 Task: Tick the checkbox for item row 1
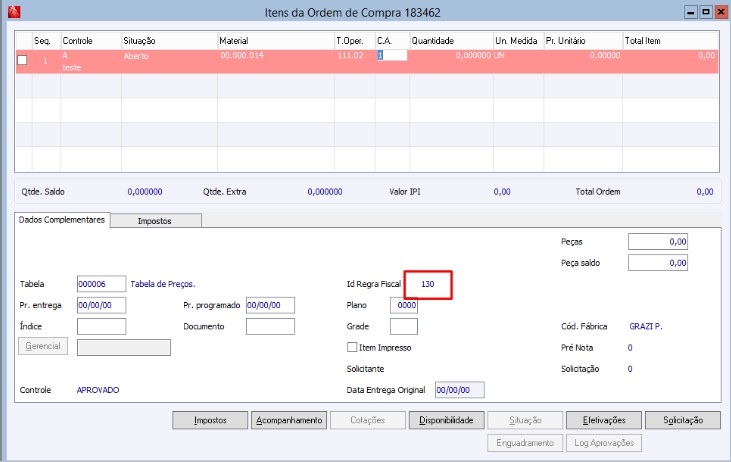tap(22, 60)
